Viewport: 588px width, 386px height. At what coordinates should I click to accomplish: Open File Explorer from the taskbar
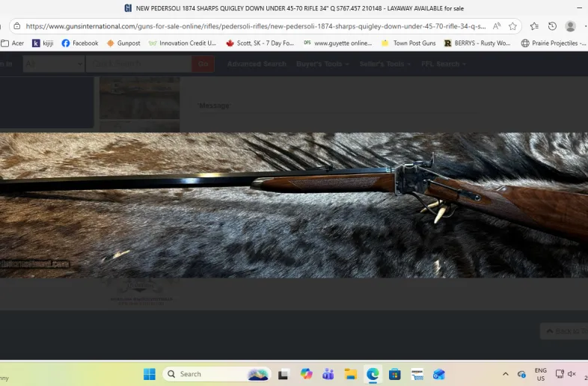click(x=349, y=374)
